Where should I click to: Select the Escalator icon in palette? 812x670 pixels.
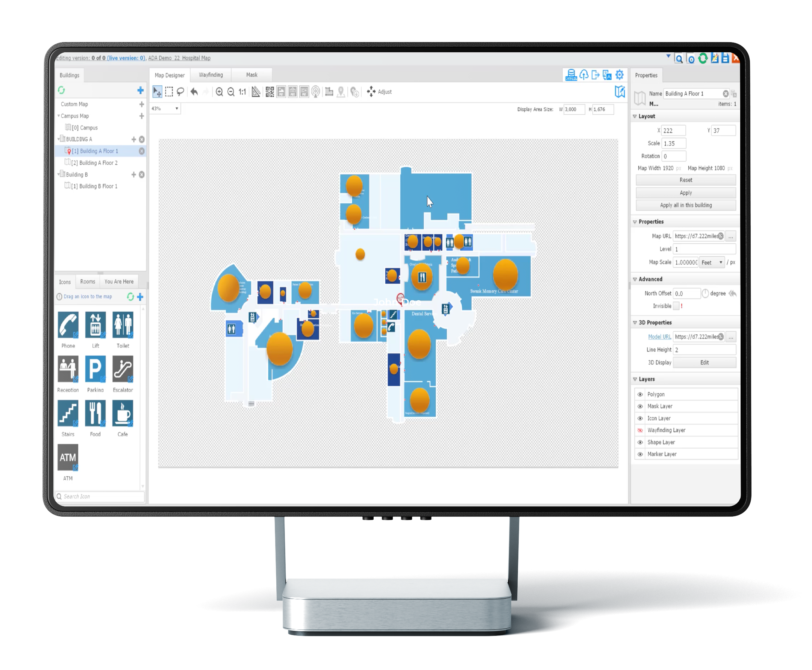click(123, 369)
